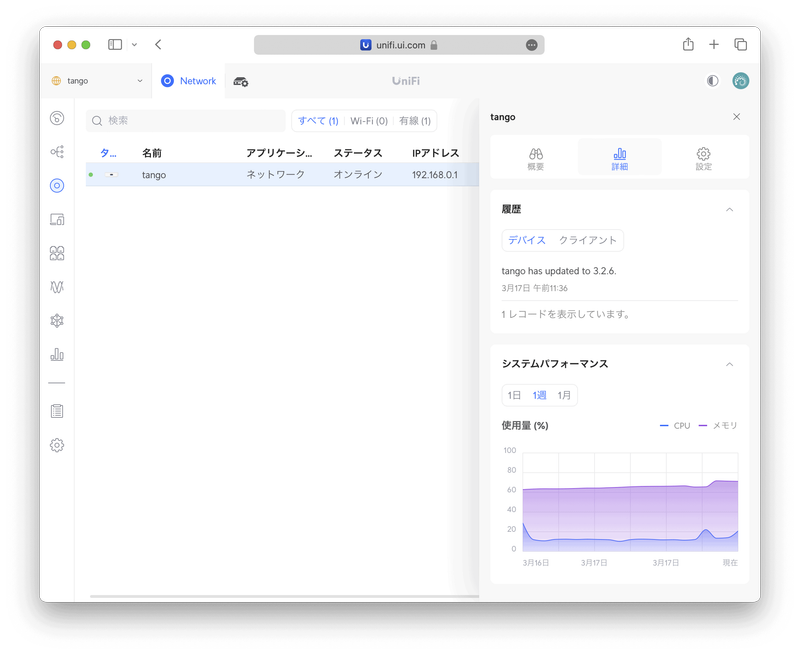The image size is (800, 654).
Task: Close the tango detail panel
Action: pyautogui.click(x=737, y=117)
